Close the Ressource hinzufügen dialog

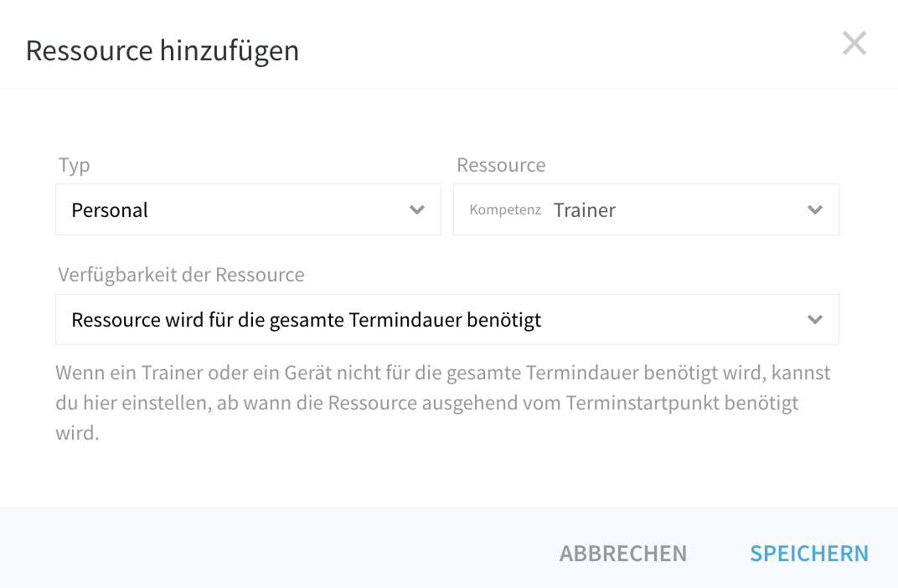(x=854, y=44)
